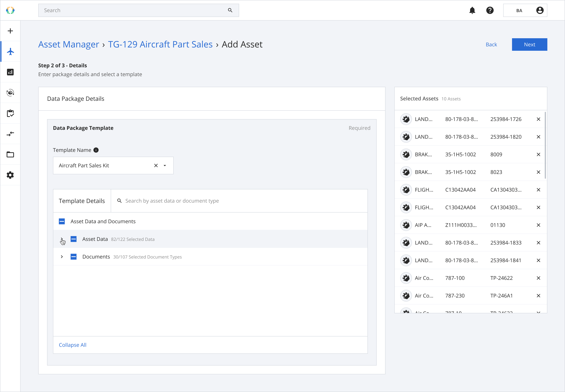Open the Template Name dropdown arrow
565x392 pixels.
coord(165,165)
